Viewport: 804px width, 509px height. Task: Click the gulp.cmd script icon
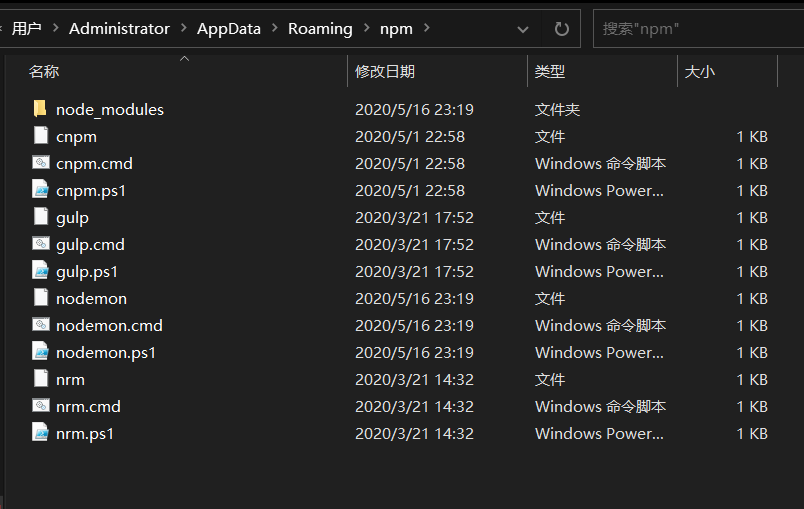point(41,244)
